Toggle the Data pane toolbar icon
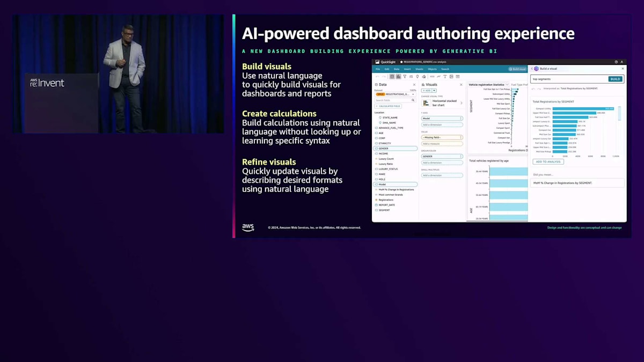 (x=392, y=77)
